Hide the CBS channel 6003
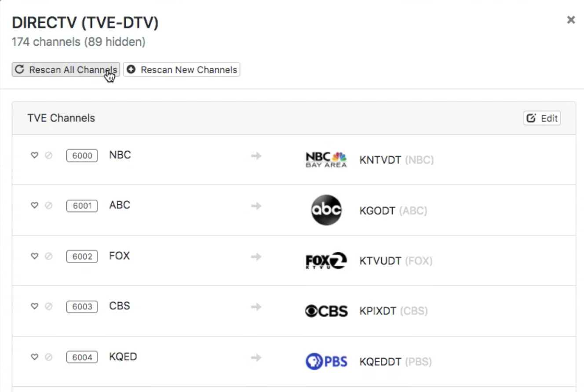The width and height of the screenshot is (584, 392). pyautogui.click(x=48, y=306)
